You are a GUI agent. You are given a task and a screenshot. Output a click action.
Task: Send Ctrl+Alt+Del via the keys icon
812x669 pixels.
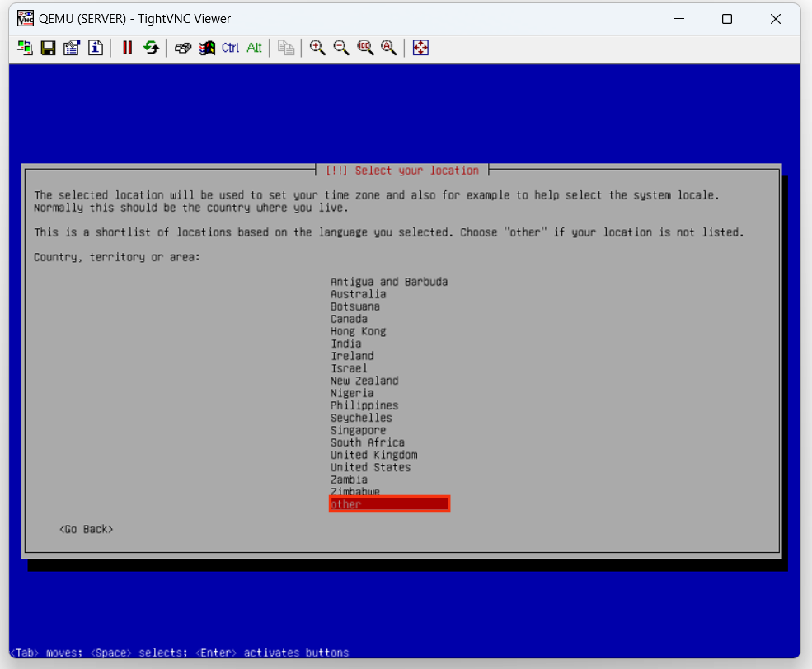[183, 48]
